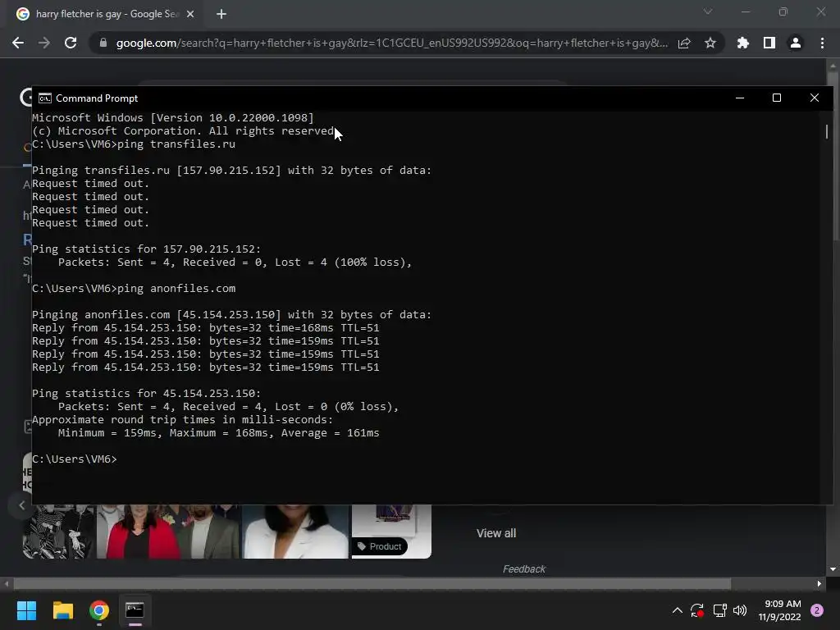Open the Chrome profile avatar menu

(x=796, y=43)
